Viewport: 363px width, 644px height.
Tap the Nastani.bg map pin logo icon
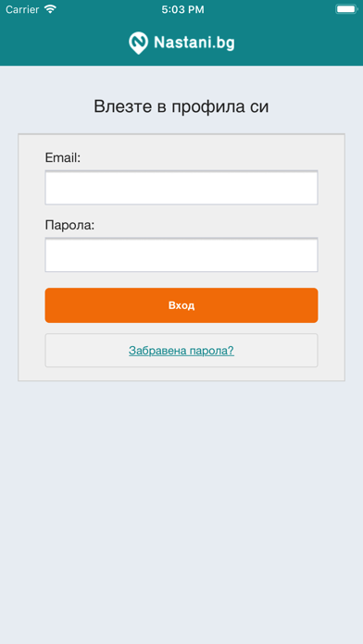coord(138,43)
